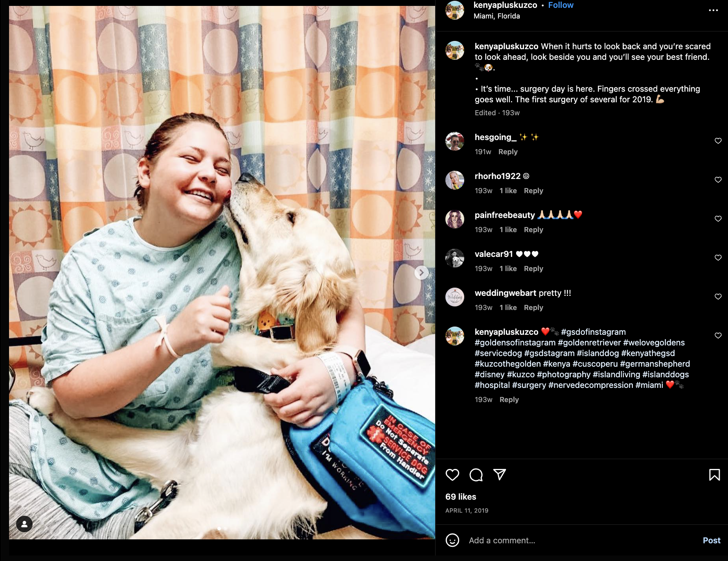The height and width of the screenshot is (561, 728).
Task: Open the Miami, Florida location page
Action: point(496,16)
